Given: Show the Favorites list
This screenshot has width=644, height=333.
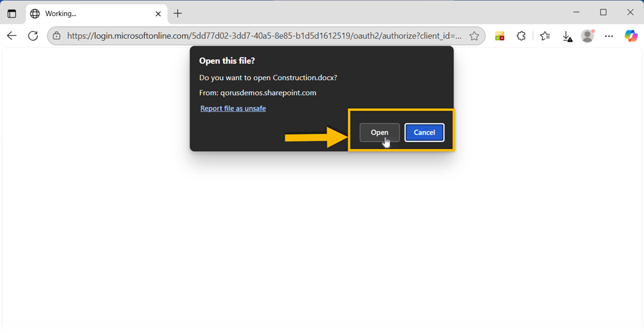Looking at the screenshot, I should tap(544, 36).
